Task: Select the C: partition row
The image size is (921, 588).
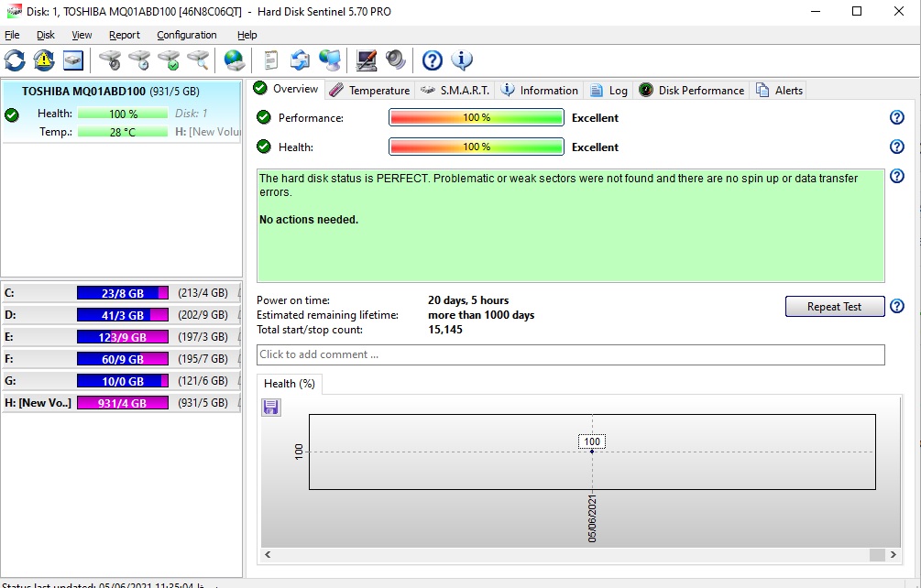Action: point(122,293)
